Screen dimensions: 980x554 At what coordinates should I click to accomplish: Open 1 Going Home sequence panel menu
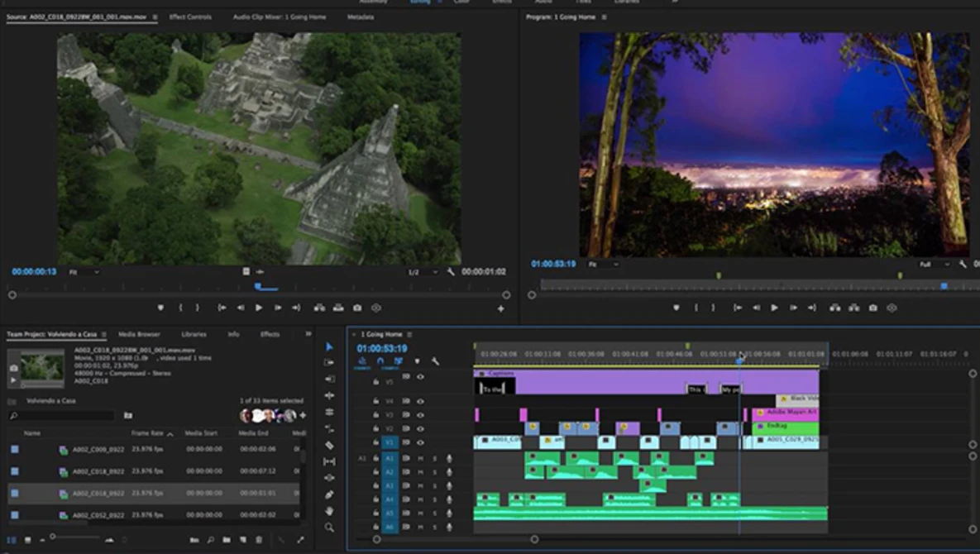pos(409,335)
